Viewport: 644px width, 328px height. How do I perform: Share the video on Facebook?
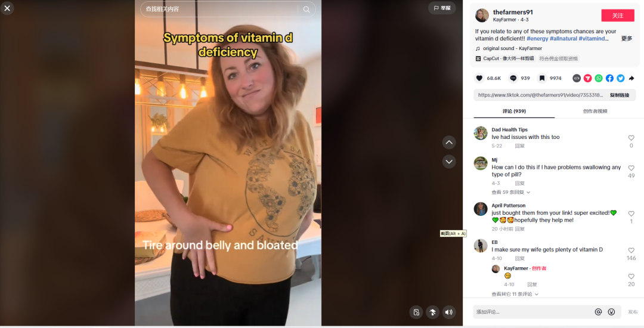point(609,78)
